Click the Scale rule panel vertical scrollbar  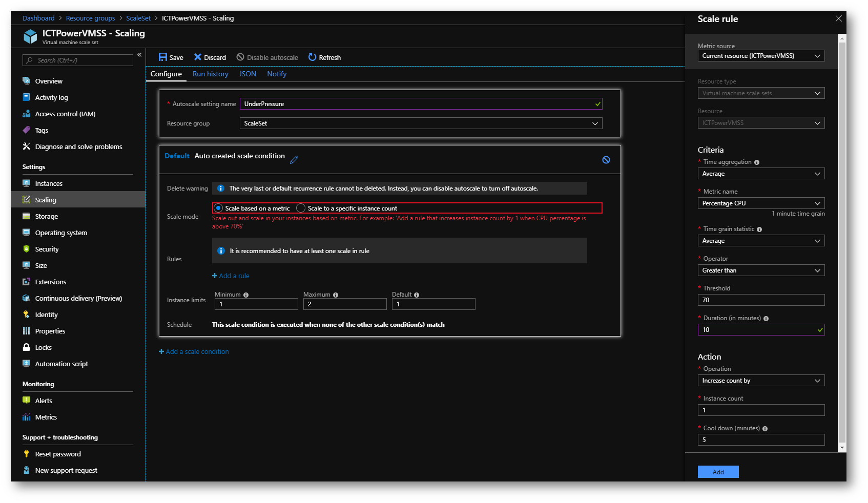842,241
